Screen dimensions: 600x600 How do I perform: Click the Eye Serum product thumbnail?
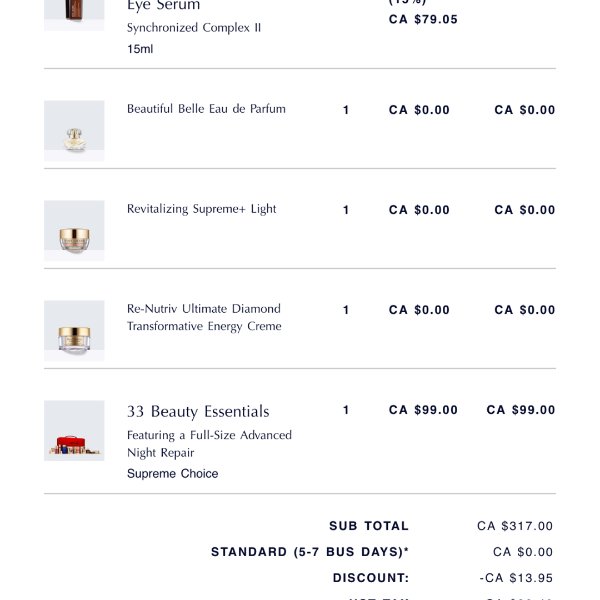coord(74,14)
